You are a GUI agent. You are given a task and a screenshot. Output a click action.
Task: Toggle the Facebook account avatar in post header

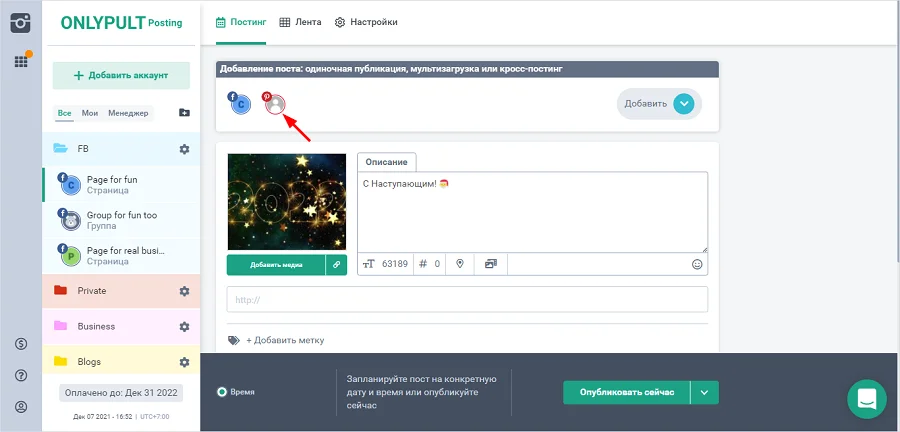(x=239, y=104)
